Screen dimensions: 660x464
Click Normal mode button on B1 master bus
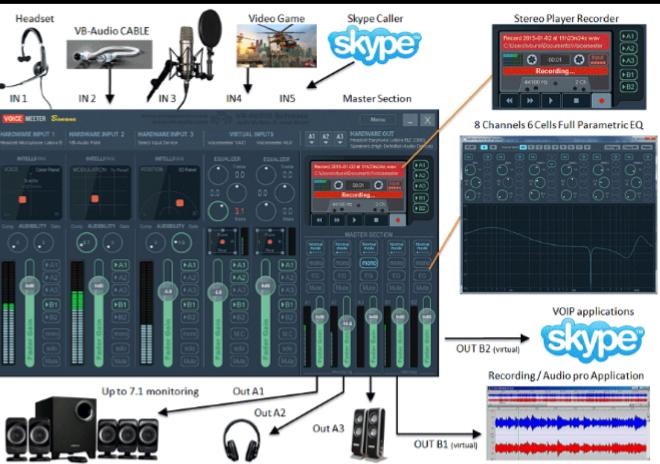[x=396, y=247]
